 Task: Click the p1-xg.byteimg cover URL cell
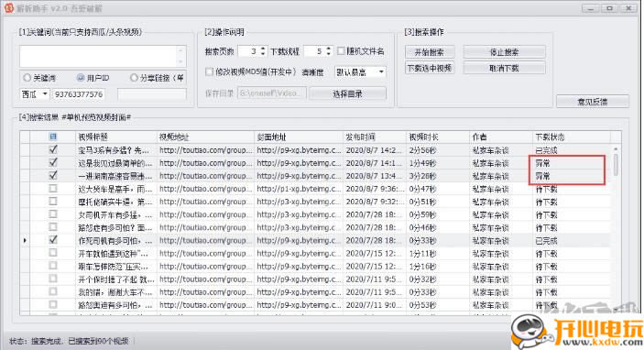tap(299, 189)
